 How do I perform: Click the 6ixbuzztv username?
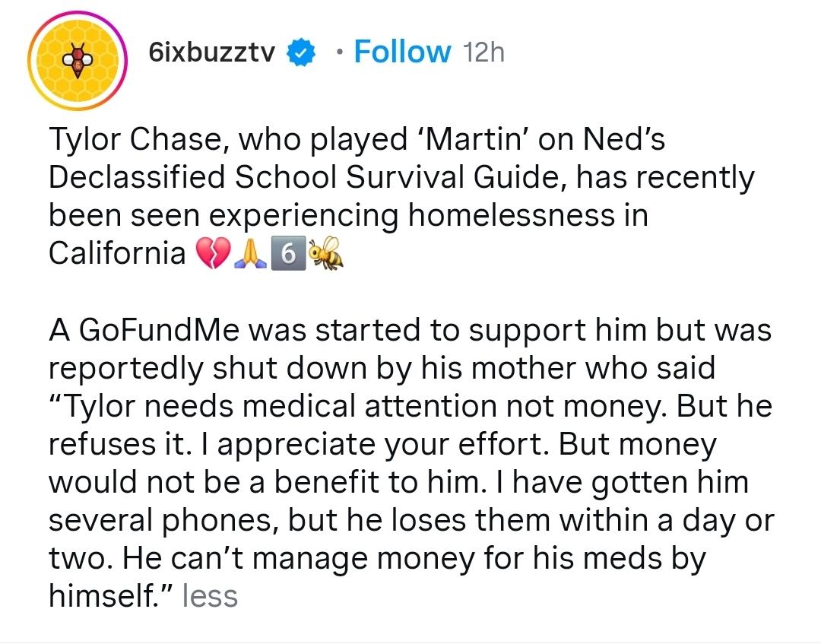pos(212,52)
